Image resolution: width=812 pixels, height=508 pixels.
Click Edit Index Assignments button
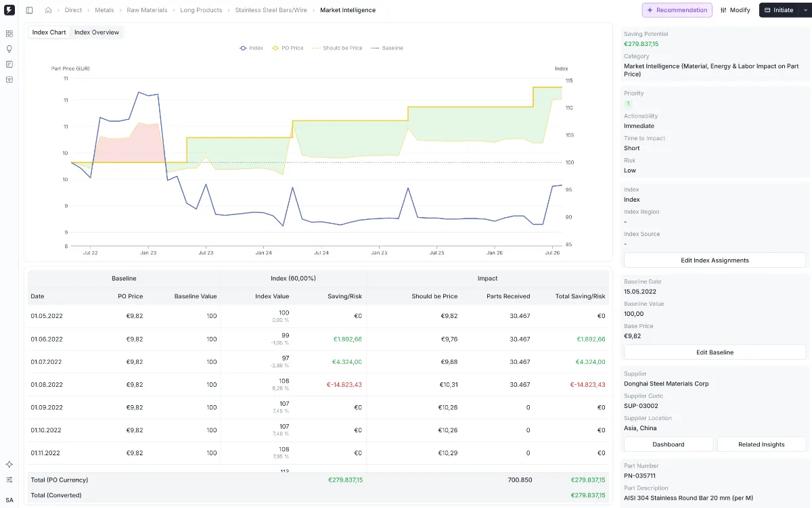(x=715, y=260)
